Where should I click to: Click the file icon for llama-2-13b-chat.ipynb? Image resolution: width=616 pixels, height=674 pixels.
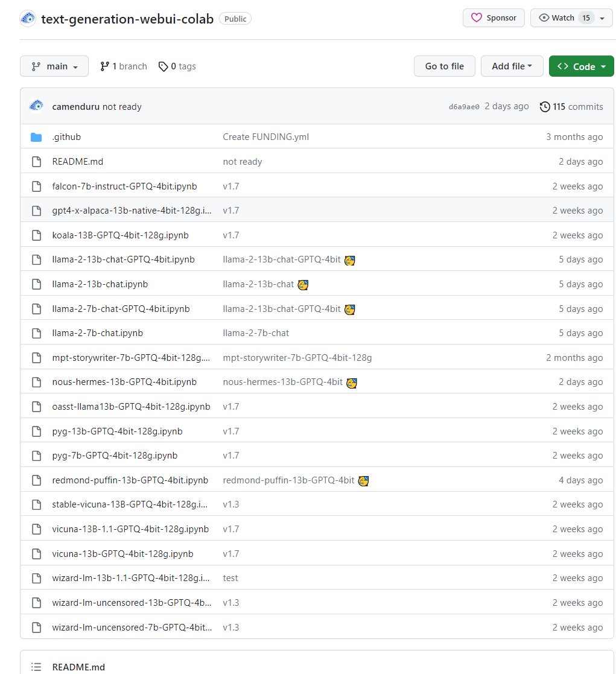point(37,284)
